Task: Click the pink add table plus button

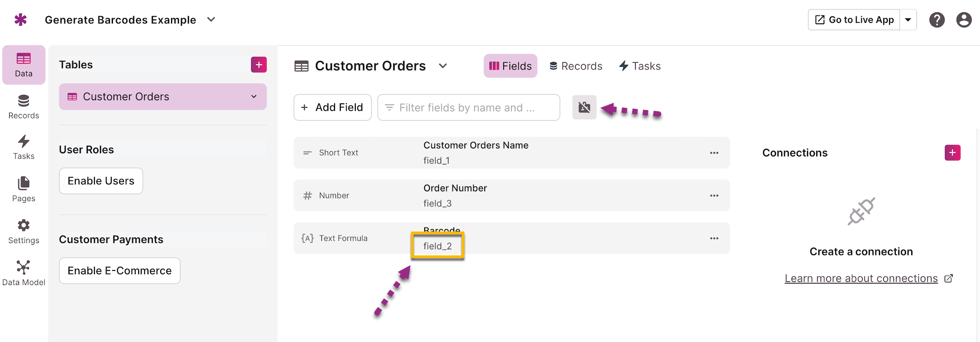Action: 259,65
